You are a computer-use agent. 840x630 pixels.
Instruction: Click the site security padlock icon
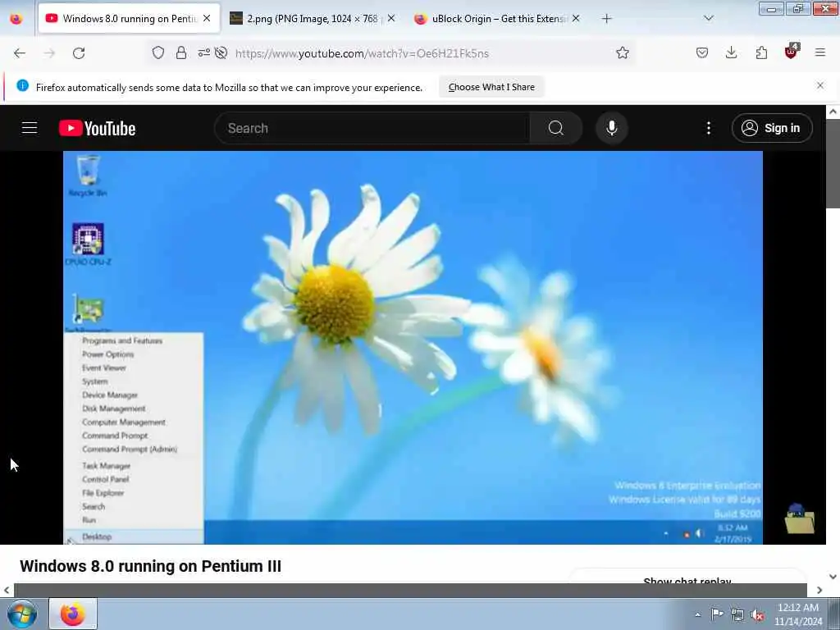click(181, 52)
